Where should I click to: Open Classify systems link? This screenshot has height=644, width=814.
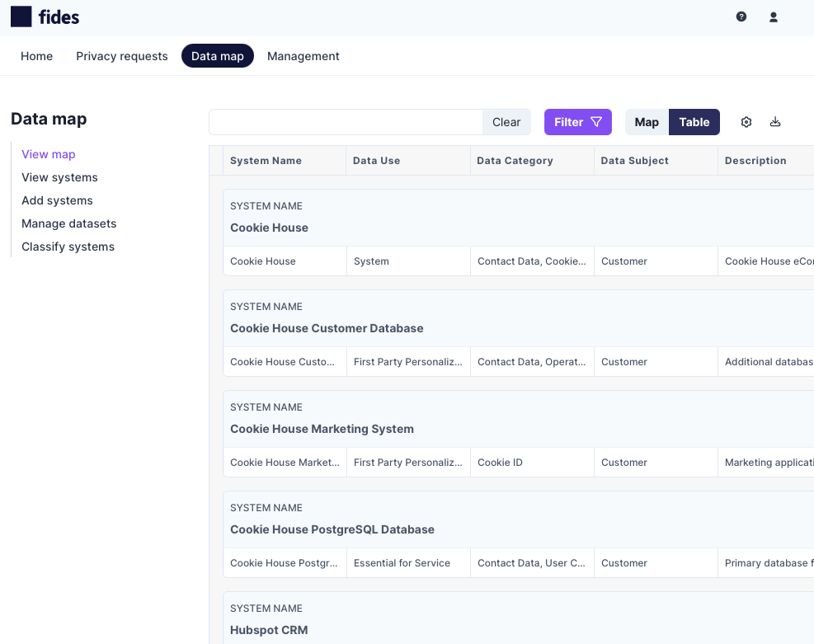(x=68, y=247)
